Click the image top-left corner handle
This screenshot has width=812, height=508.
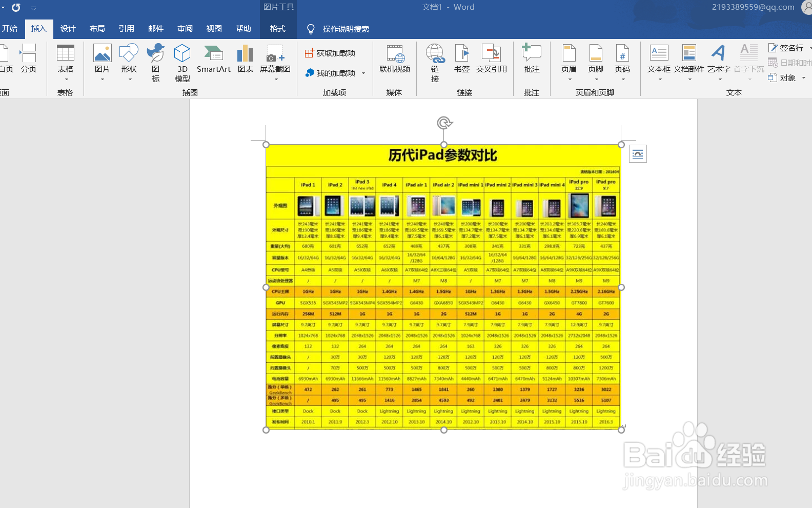tap(266, 145)
